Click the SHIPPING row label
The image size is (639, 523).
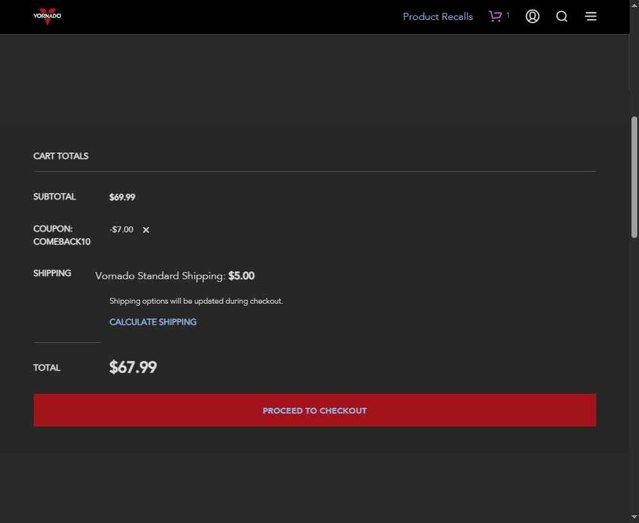click(52, 273)
